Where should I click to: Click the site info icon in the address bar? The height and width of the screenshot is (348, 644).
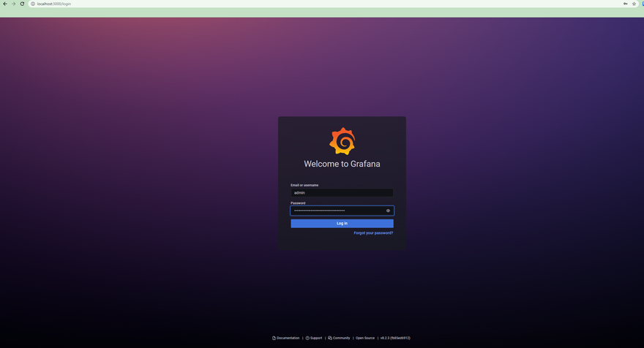click(x=33, y=4)
